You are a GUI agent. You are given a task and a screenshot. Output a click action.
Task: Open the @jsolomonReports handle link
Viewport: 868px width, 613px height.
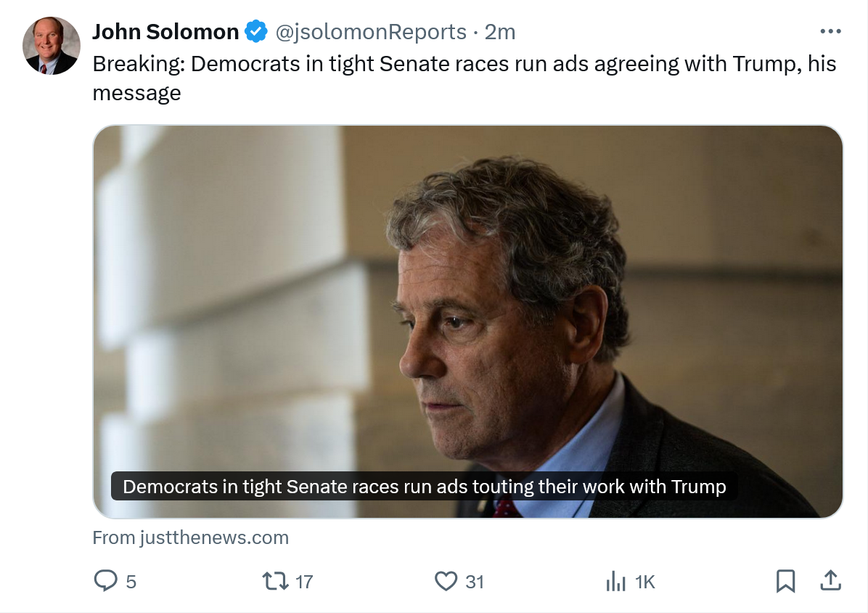point(370,32)
